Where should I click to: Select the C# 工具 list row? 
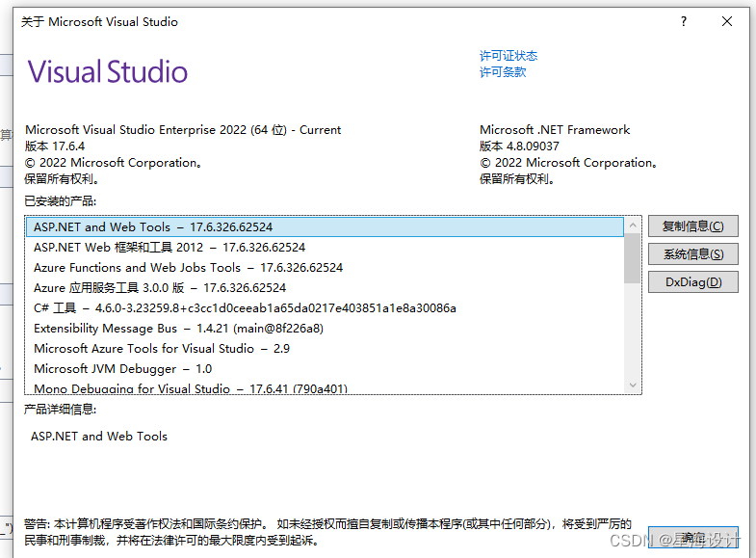pyautogui.click(x=325, y=308)
